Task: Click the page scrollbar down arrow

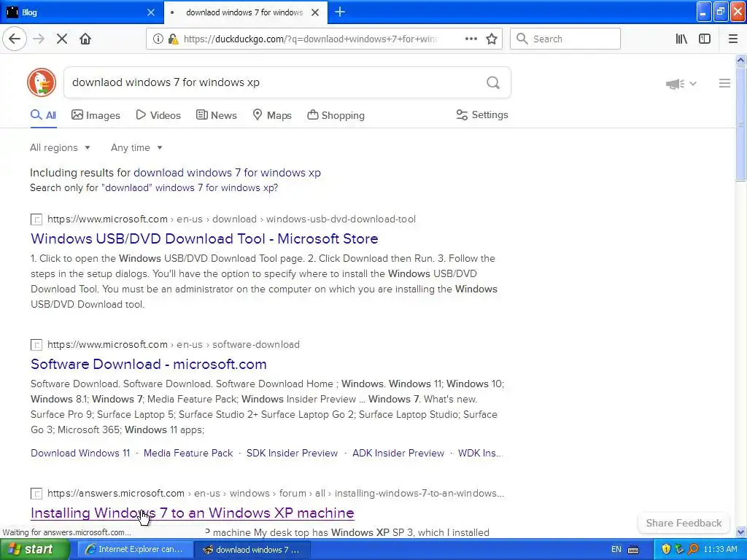Action: pyautogui.click(x=741, y=532)
